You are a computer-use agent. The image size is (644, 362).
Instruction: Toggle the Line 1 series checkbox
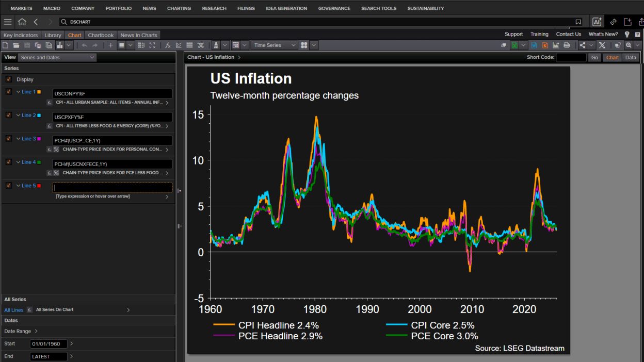9,92
